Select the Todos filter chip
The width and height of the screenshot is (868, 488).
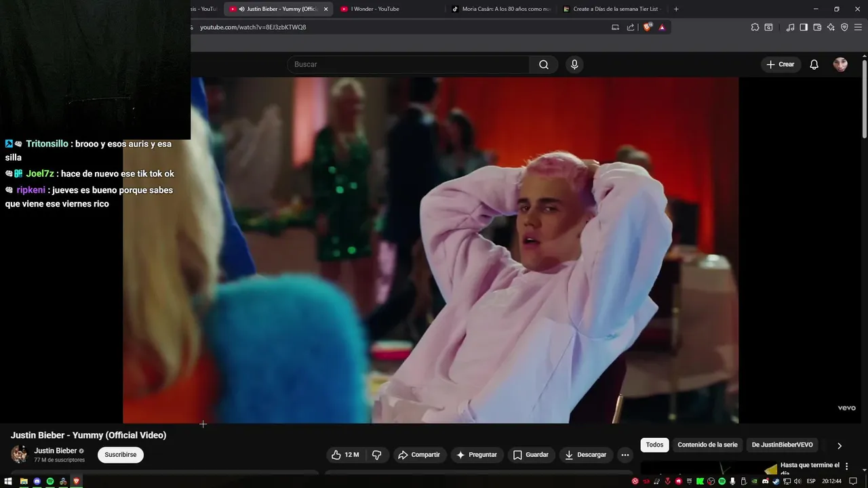[654, 445]
